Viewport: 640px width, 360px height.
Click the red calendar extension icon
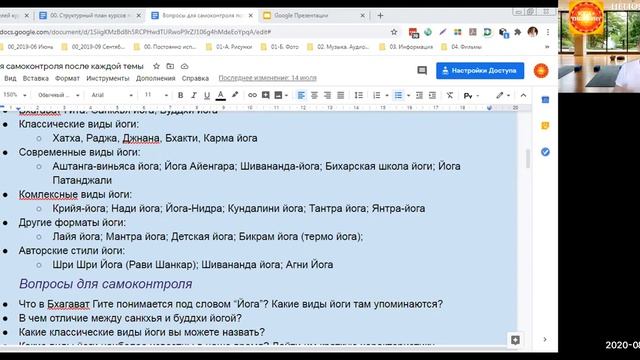(x=413, y=32)
